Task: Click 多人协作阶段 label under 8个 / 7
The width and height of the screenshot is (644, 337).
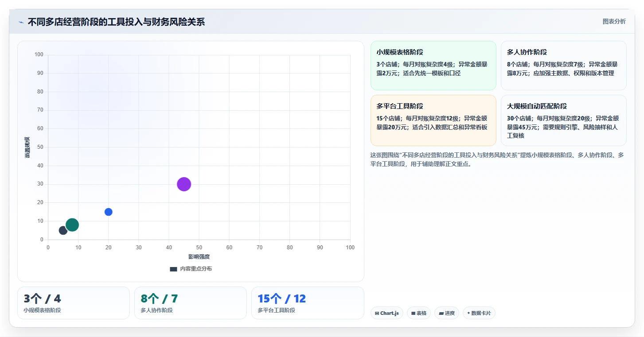Action: [x=156, y=310]
